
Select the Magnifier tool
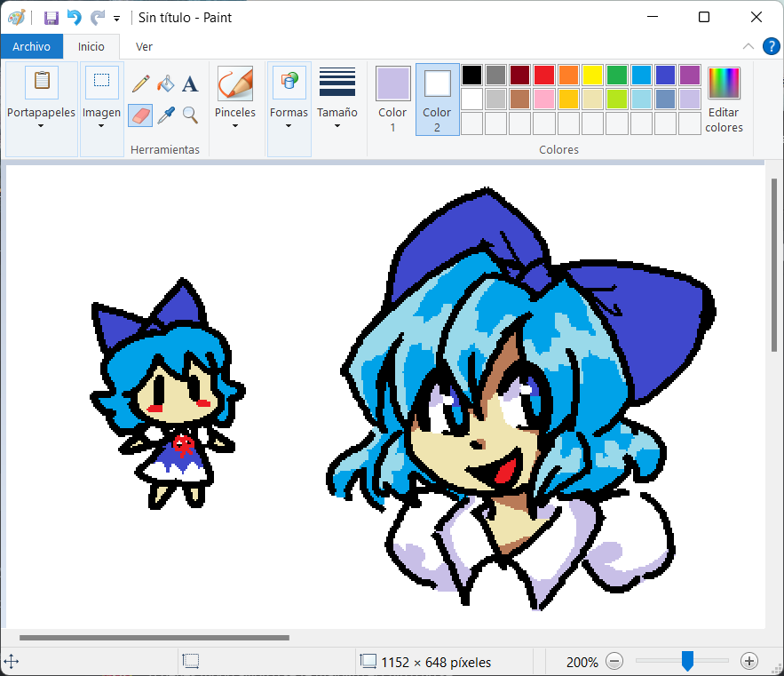pos(190,115)
